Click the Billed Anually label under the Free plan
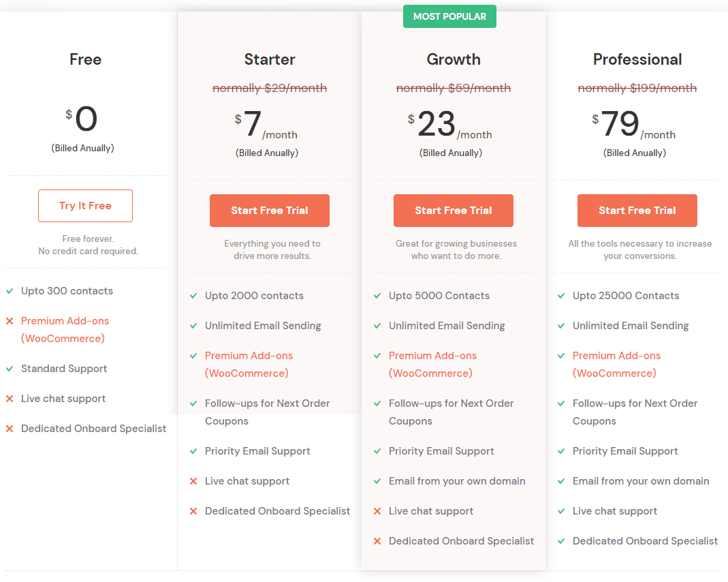Screen dimensions: 728x582 (82, 148)
